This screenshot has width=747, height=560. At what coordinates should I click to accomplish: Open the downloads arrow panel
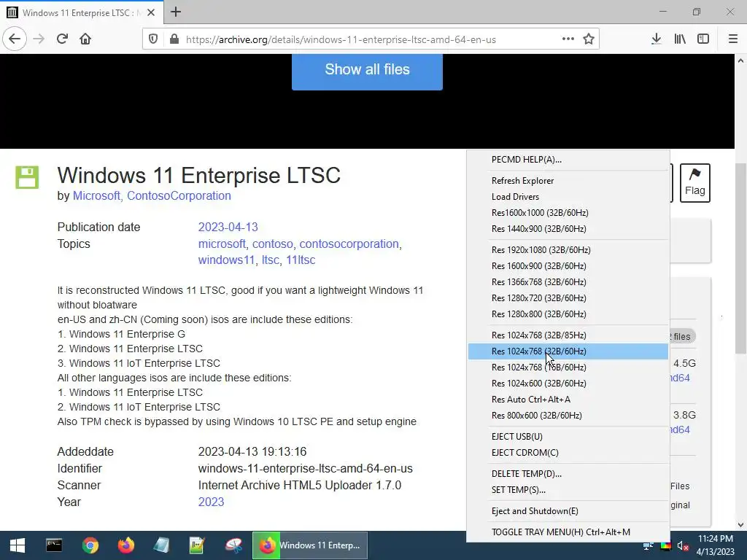(x=656, y=39)
